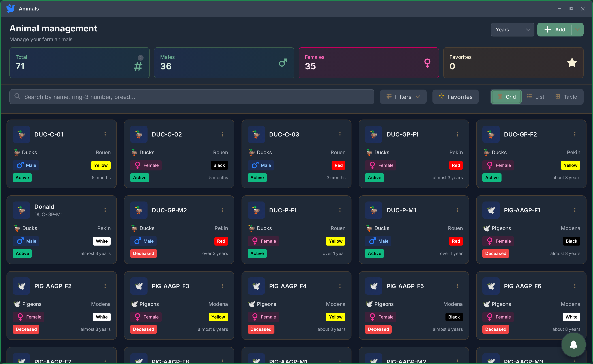Open the notification bell button
This screenshot has width=593, height=364.
(x=573, y=345)
